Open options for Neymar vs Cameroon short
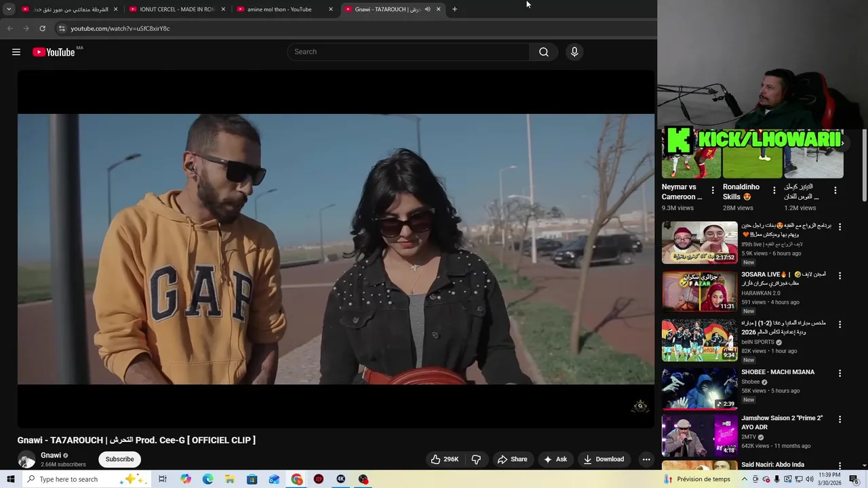 click(x=713, y=191)
